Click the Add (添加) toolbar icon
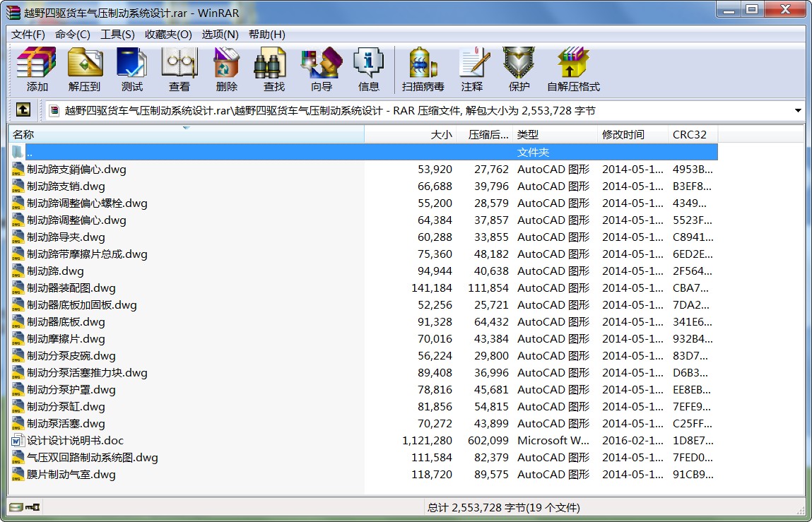812x522 pixels. point(37,69)
